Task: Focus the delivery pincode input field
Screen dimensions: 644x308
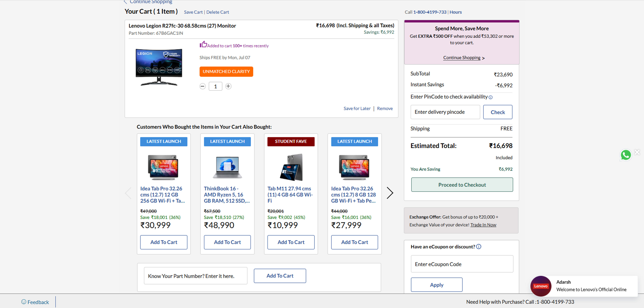Action: 445,112
